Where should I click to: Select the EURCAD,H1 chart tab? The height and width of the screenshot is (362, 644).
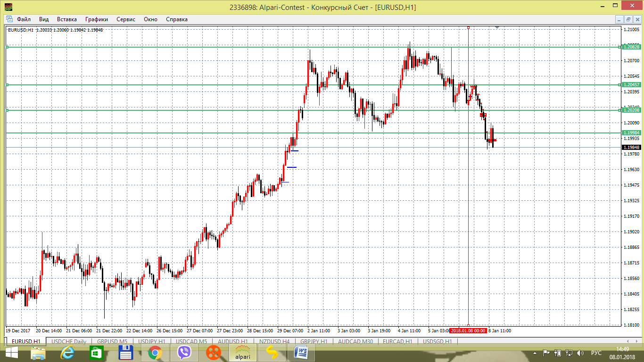click(x=397, y=341)
